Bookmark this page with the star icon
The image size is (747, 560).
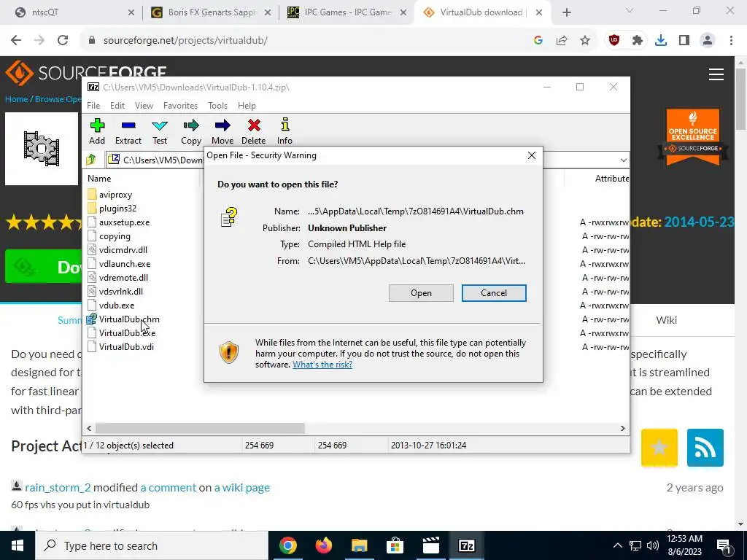[x=585, y=41]
